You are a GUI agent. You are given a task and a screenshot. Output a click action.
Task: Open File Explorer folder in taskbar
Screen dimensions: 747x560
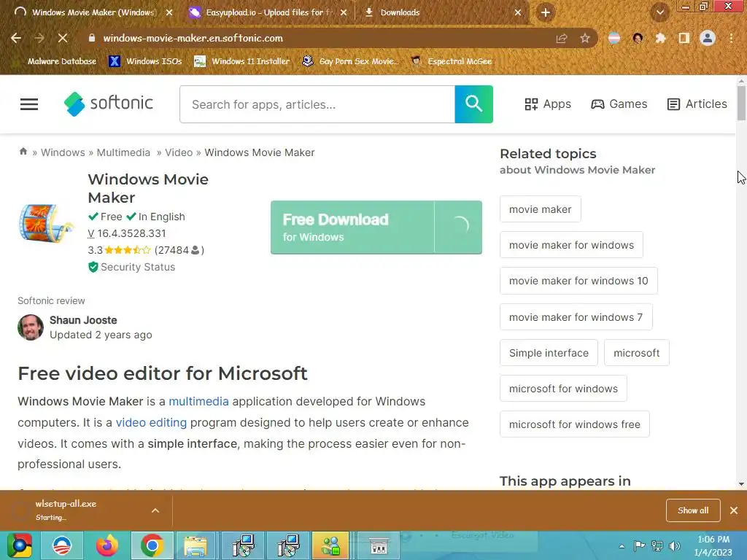point(196,545)
